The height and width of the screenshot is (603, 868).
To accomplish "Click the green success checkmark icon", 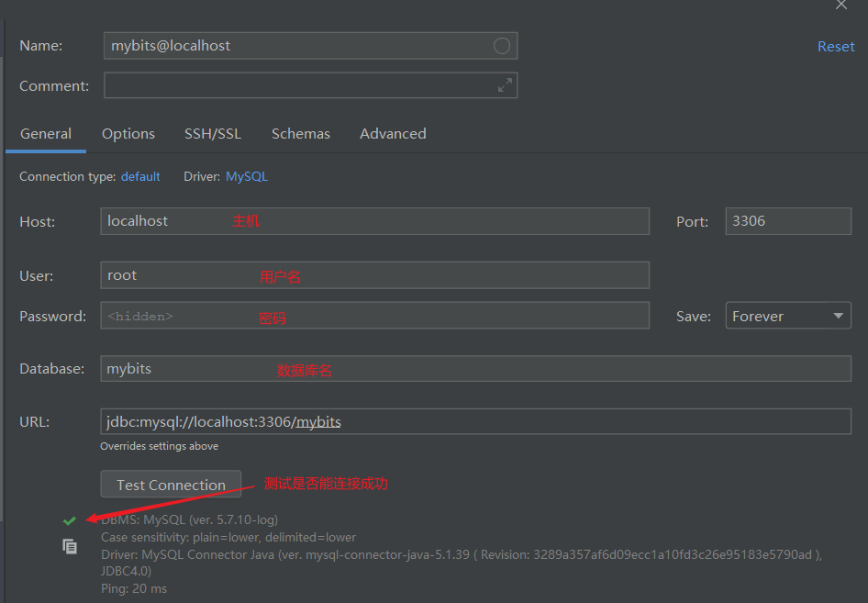I will (x=69, y=519).
